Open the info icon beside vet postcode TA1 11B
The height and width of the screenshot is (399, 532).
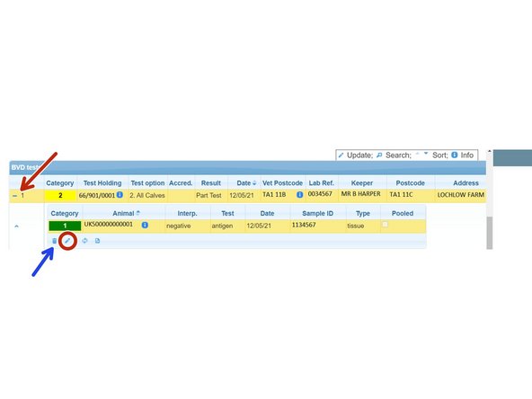(x=299, y=195)
